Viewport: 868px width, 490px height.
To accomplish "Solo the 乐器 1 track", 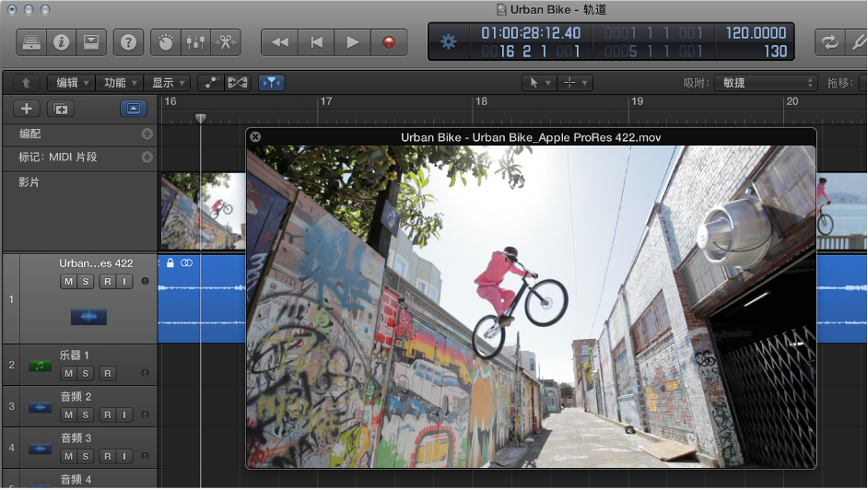I will pyautogui.click(x=86, y=373).
